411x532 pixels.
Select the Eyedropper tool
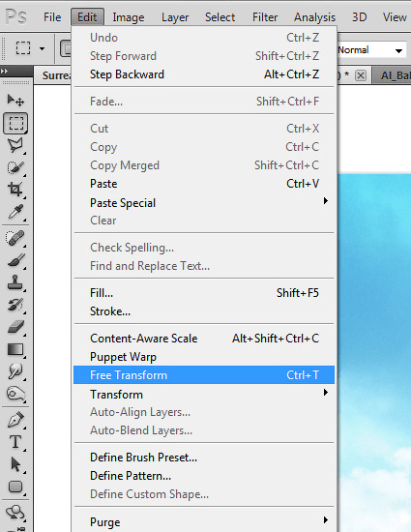coord(15,212)
